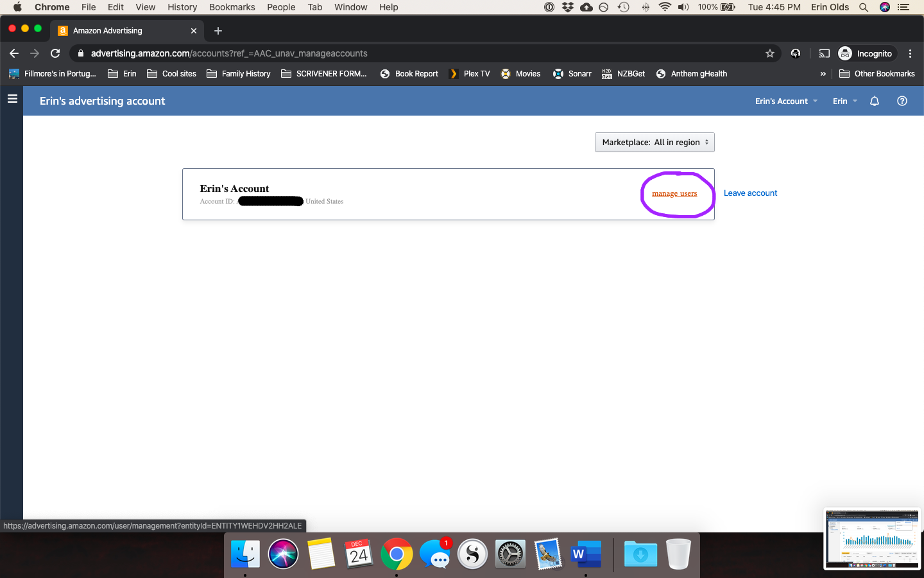This screenshot has width=924, height=578.
Task: Open Downloads folder in dock
Action: coord(640,554)
